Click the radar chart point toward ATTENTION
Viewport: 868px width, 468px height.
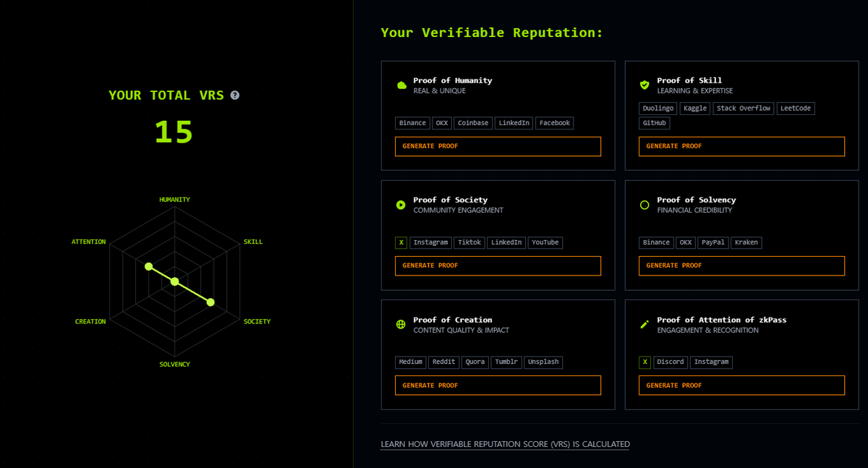[148, 266]
